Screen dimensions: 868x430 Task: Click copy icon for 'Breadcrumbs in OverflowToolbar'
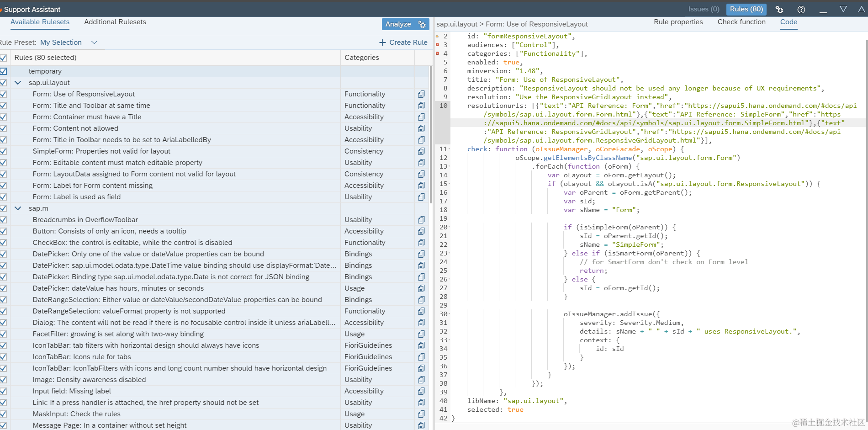click(421, 220)
